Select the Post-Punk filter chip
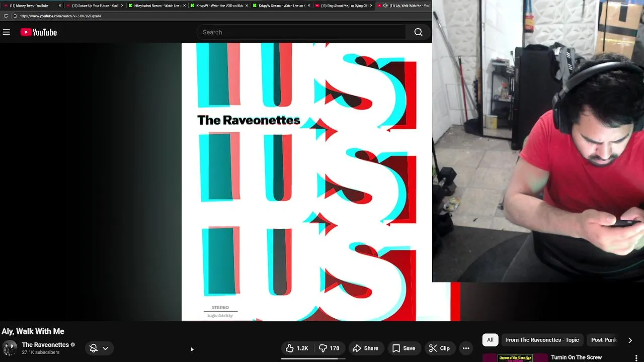The height and width of the screenshot is (362, 644). (x=604, y=340)
